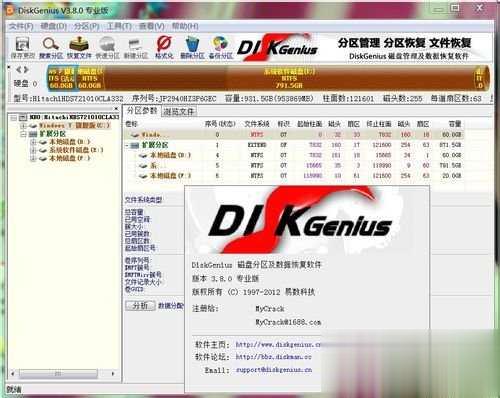This screenshot has width=500, height=398.
Task: Click the EXTEND file system cell
Action: point(257,145)
